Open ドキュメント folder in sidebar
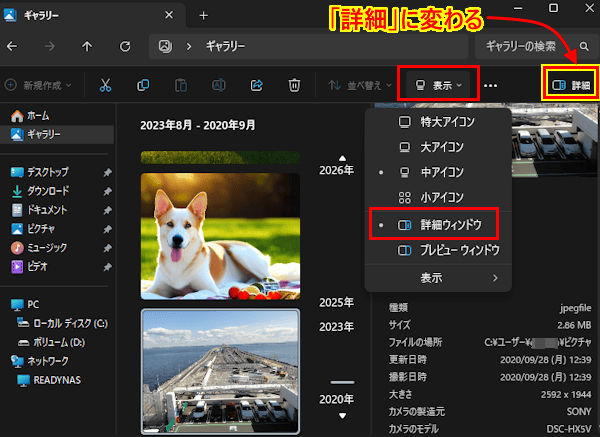The height and width of the screenshot is (437, 600). coord(39,210)
